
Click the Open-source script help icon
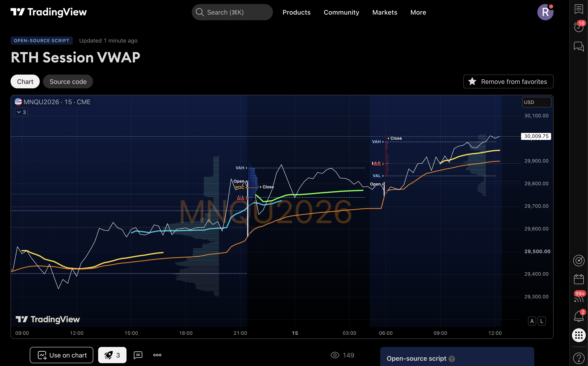click(451, 359)
